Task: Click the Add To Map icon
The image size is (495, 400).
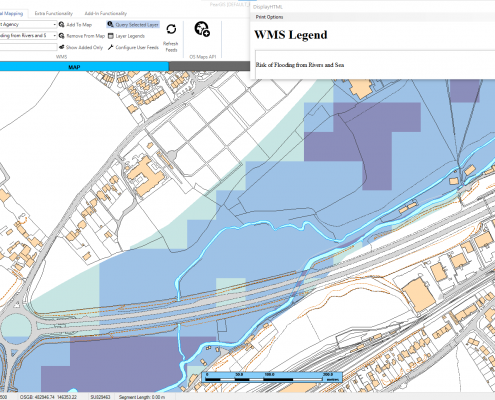Action: (62, 25)
